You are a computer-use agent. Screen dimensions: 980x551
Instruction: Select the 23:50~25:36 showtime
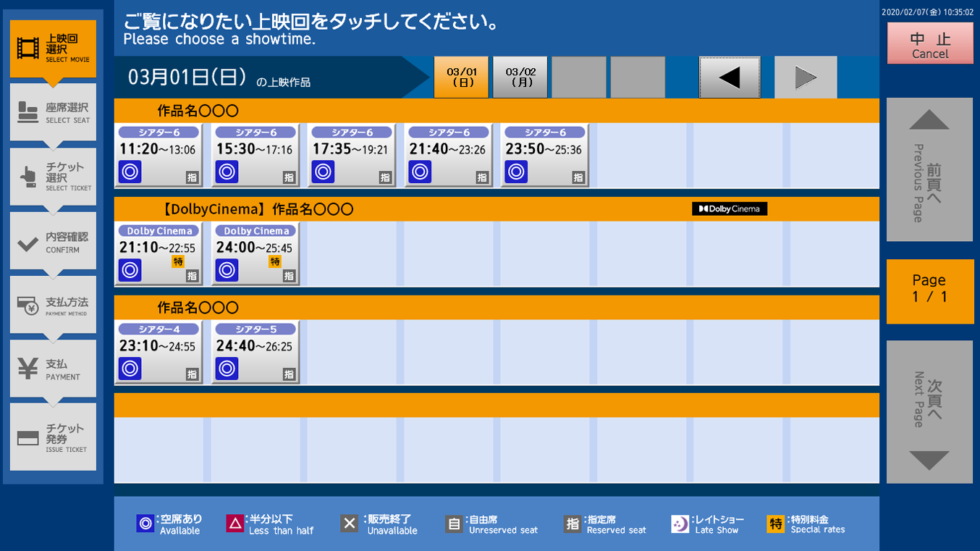pos(545,155)
